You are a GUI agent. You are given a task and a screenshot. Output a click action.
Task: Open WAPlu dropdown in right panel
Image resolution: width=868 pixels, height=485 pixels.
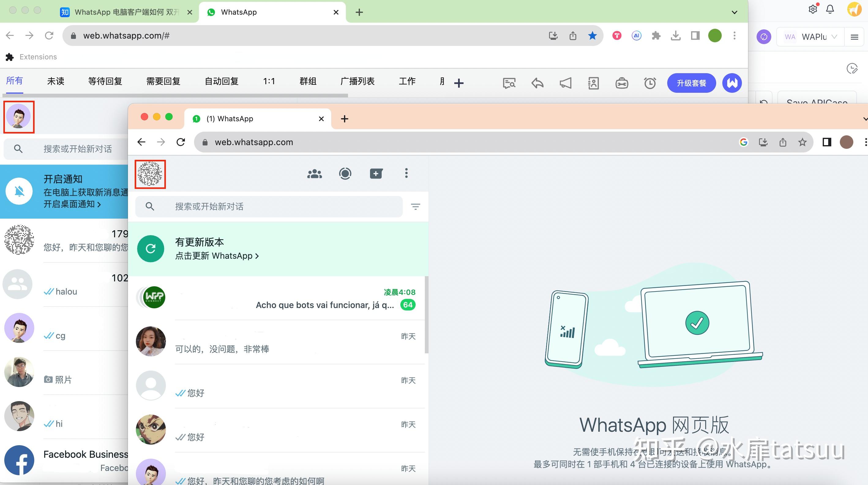(811, 37)
